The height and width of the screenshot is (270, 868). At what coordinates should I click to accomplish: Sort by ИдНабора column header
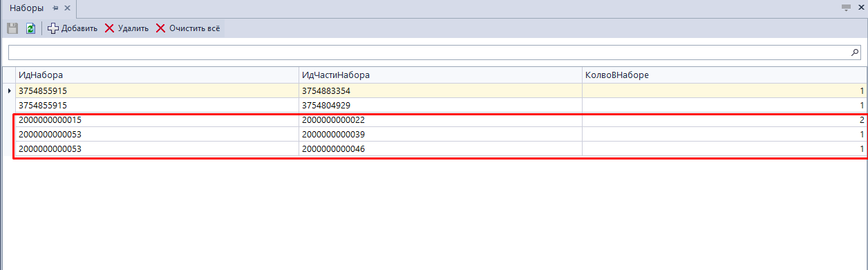click(x=157, y=75)
